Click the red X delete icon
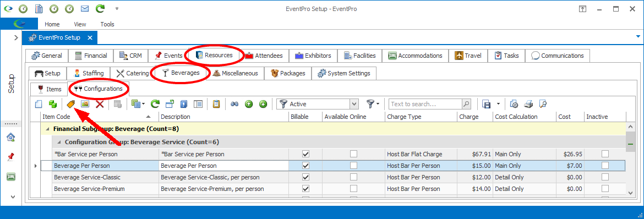Screen dimensions: 644x219 100,105
